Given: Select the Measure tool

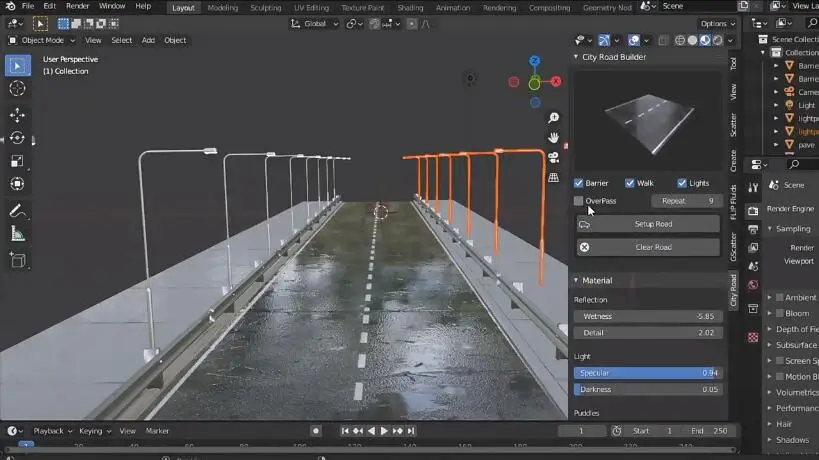Looking at the screenshot, I should [x=18, y=234].
